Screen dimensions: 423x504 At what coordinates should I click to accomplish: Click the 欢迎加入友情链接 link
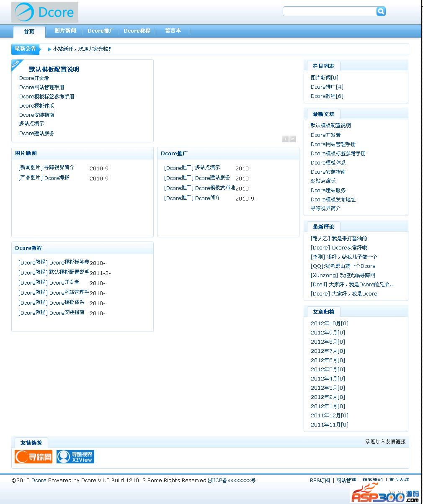pos(385,442)
